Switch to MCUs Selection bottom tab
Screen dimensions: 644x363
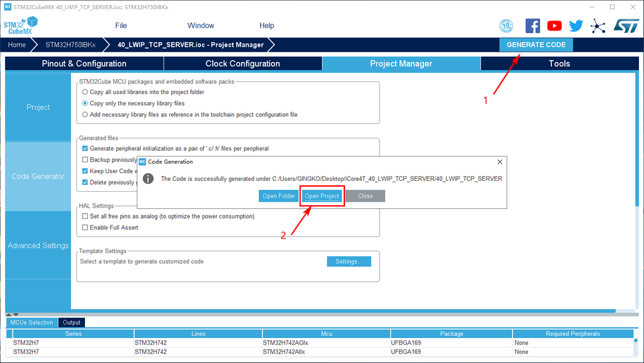[x=32, y=322]
